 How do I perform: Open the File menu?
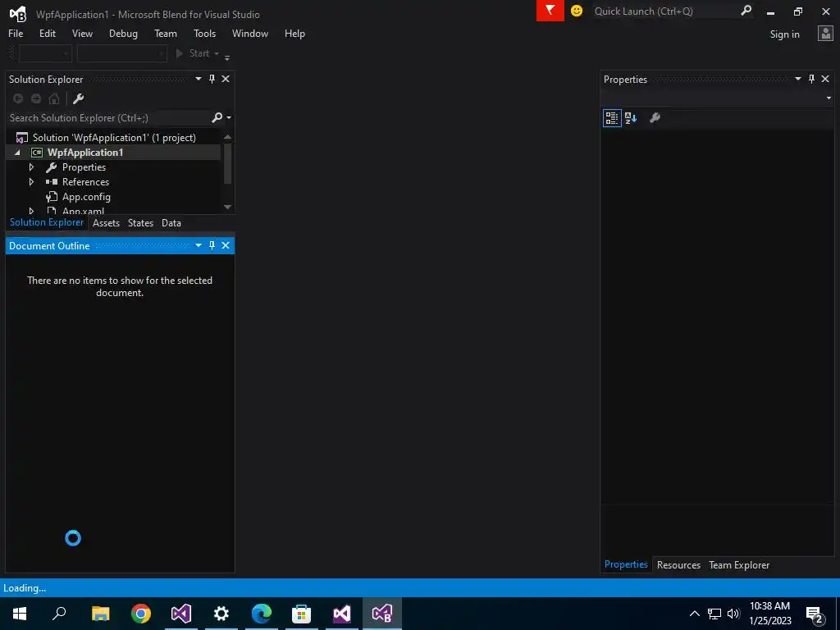16,33
